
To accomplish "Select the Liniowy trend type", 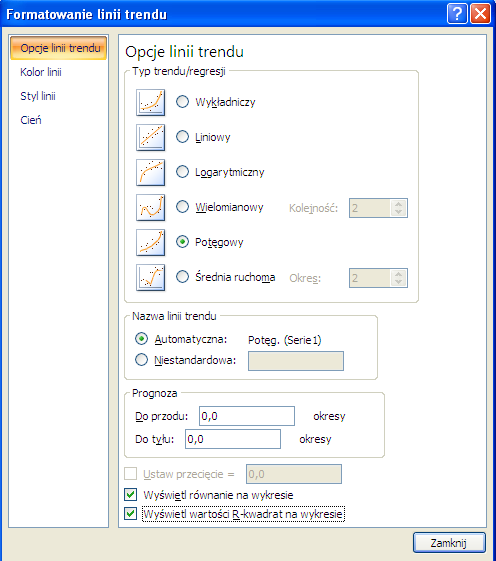I will (x=183, y=137).
